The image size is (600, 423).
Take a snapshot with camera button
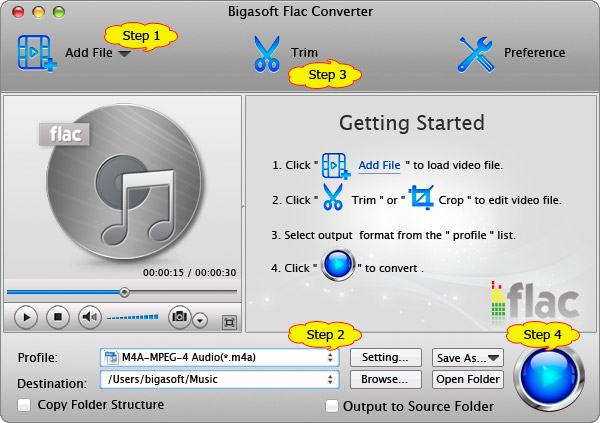tap(179, 317)
